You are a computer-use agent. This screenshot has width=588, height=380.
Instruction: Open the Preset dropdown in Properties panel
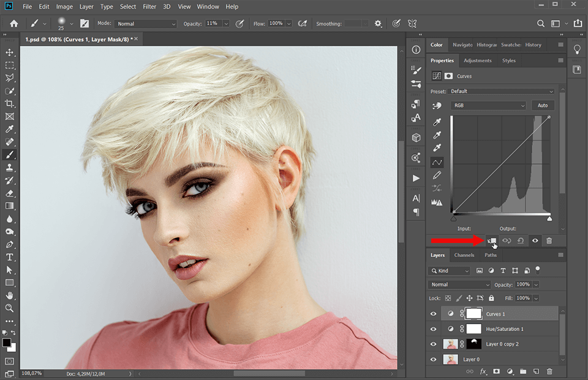502,91
